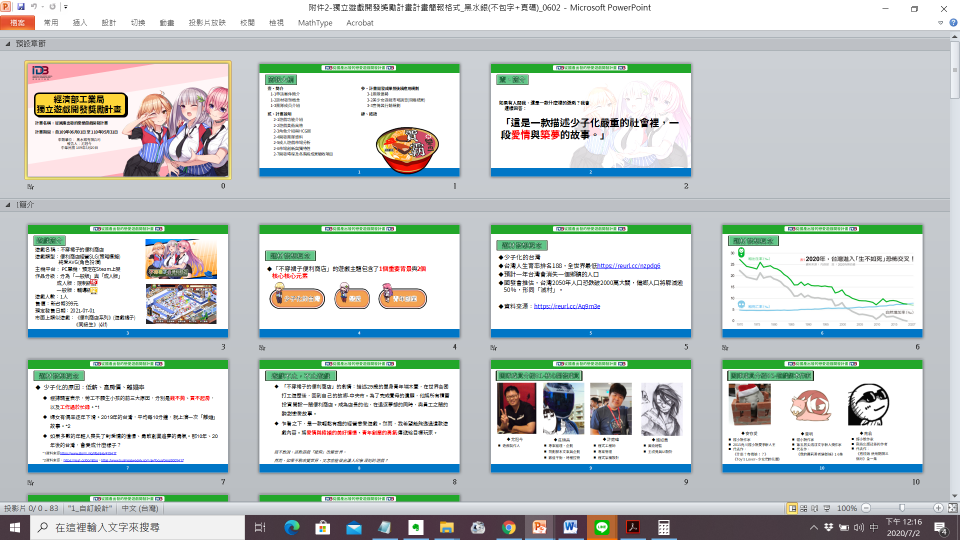Switch to Reading view button
This screenshot has height=540, width=960.
815,508
